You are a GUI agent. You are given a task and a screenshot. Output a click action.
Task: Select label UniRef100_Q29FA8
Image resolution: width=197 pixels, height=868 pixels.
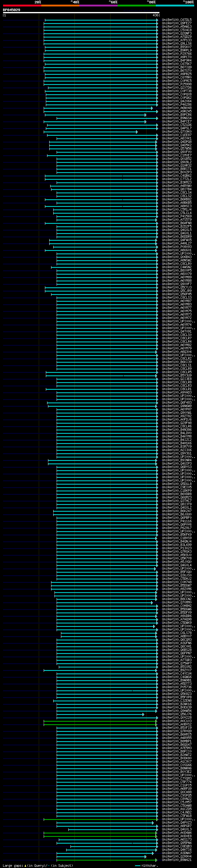(x=176, y=423)
